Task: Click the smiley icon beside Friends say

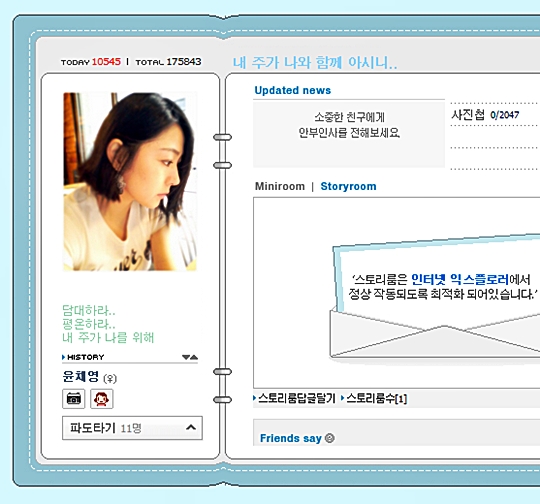Action: coord(330,438)
